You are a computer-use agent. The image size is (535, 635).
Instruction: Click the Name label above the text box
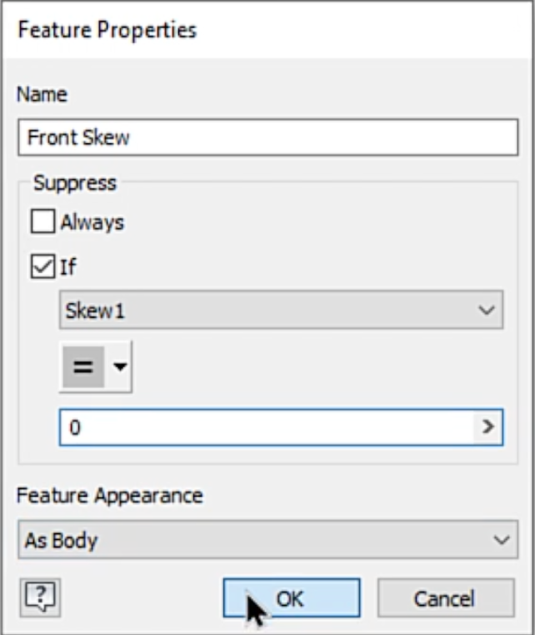click(42, 94)
